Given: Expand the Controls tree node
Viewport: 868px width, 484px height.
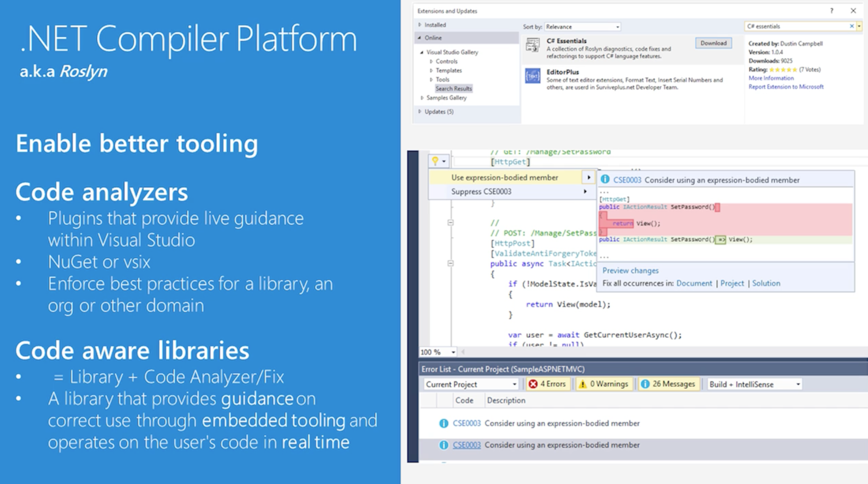Looking at the screenshot, I should 431,61.
